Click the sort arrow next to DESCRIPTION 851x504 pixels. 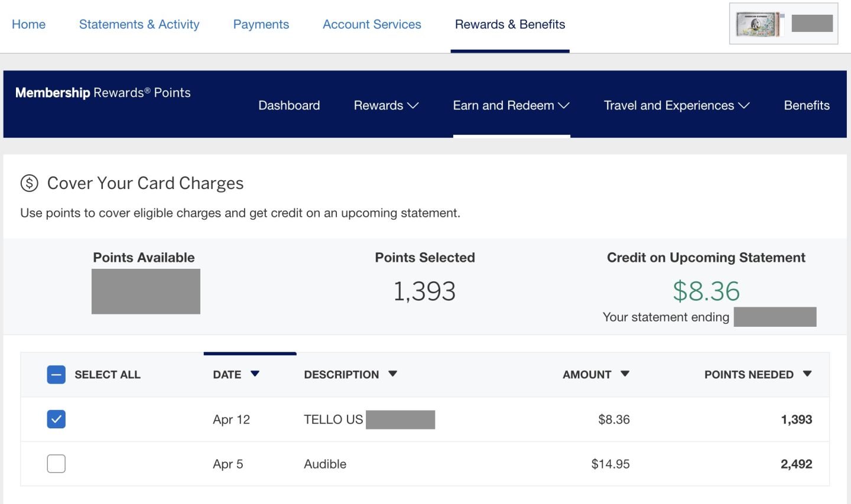tap(393, 374)
